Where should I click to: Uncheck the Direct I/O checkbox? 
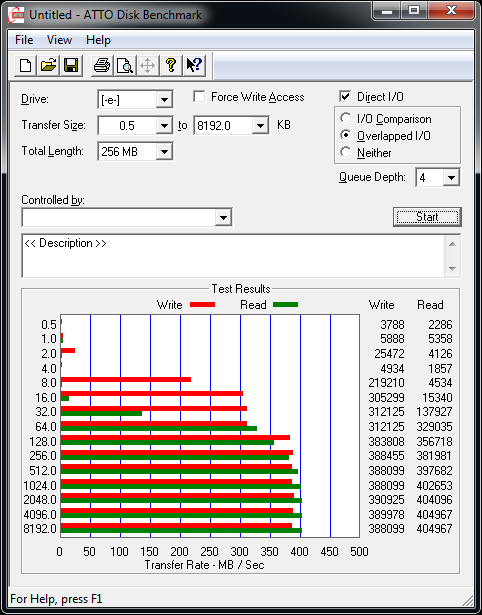(345, 96)
